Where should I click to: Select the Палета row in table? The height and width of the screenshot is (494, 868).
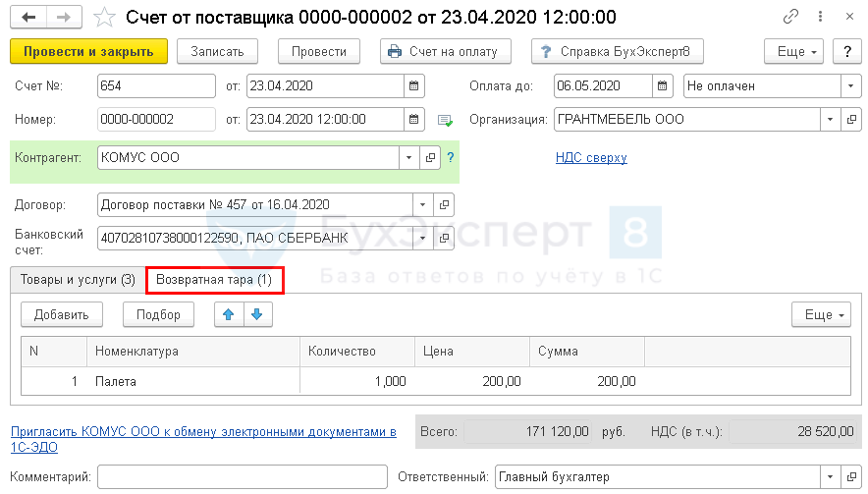pos(196,381)
